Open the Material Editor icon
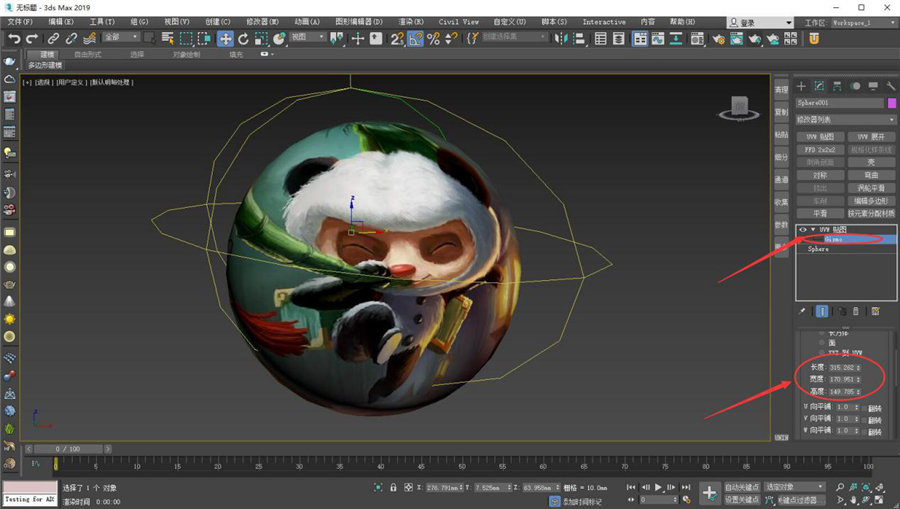Viewport: 900px width, 509px height. 697,38
